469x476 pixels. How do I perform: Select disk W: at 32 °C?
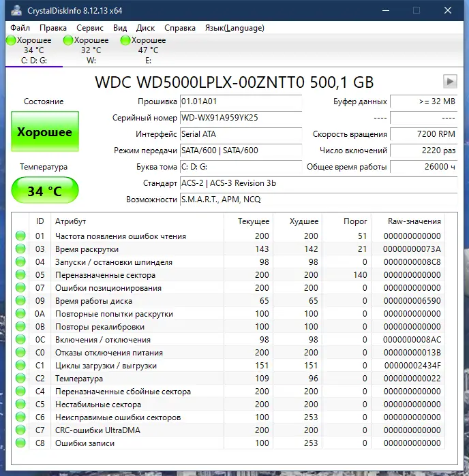[91, 50]
